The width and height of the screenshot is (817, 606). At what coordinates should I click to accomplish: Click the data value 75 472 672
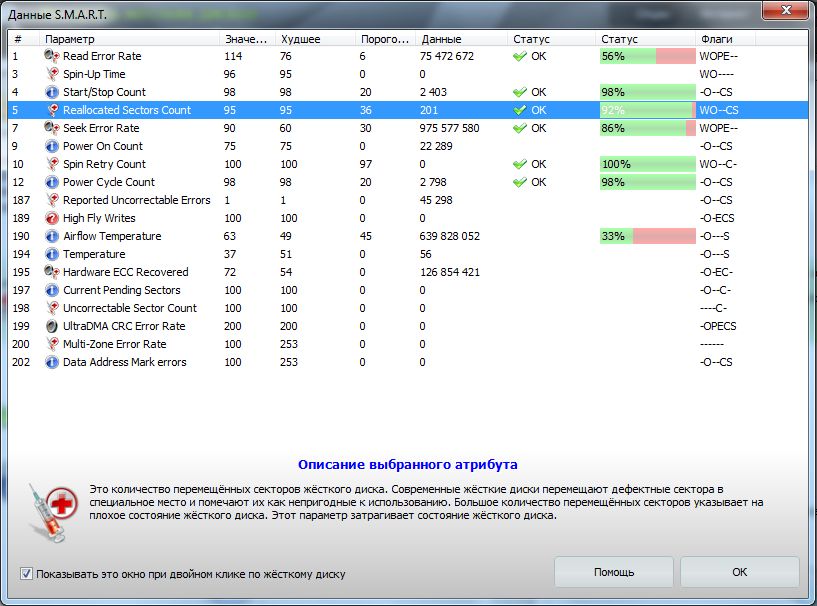(447, 56)
